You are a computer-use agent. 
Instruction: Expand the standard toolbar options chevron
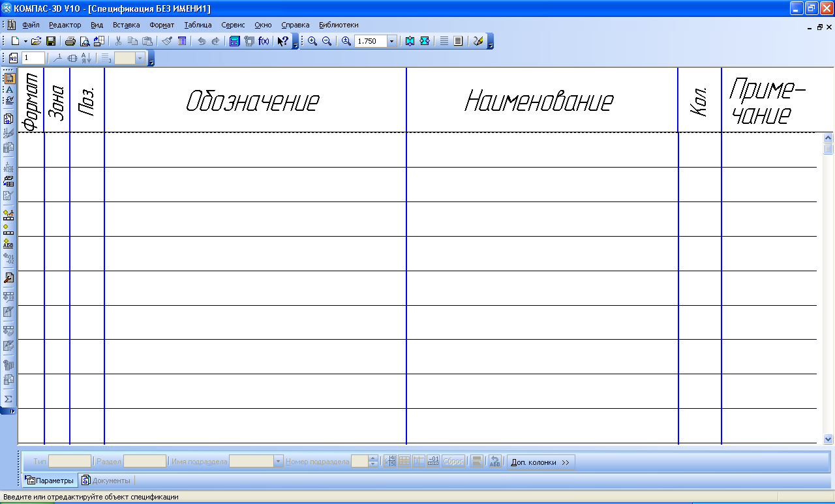[296, 42]
